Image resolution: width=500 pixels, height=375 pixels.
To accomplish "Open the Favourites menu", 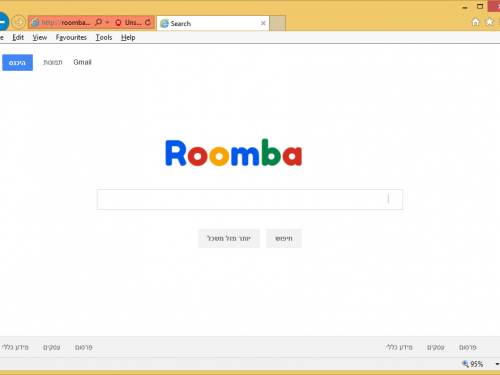I will pos(71,37).
